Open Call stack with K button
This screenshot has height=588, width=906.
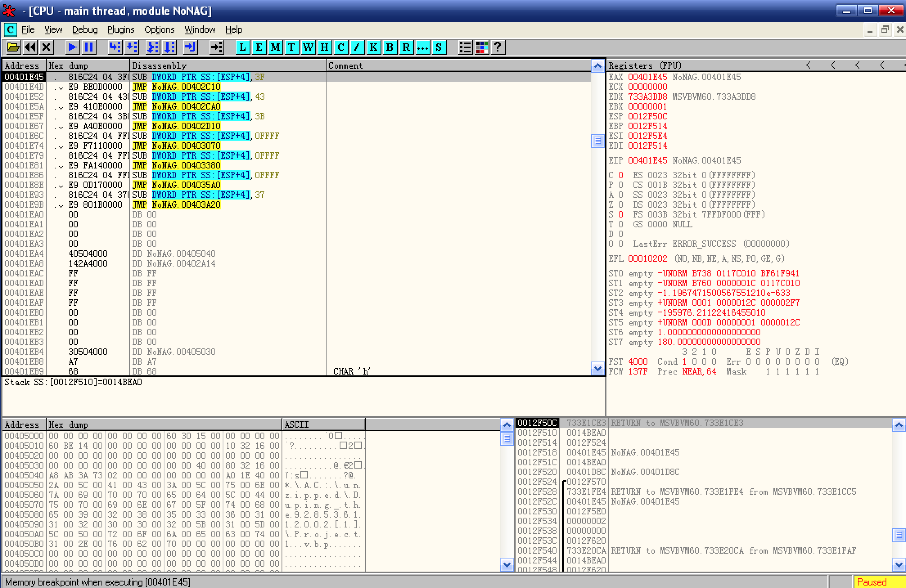(373, 47)
